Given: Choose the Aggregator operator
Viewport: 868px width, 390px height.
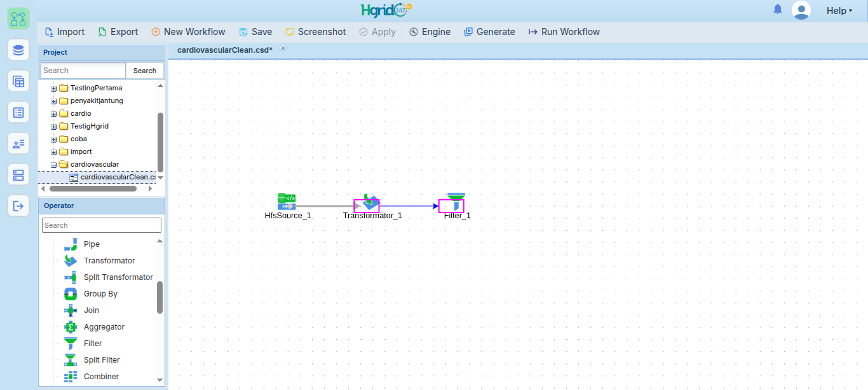Looking at the screenshot, I should click(x=95, y=327).
